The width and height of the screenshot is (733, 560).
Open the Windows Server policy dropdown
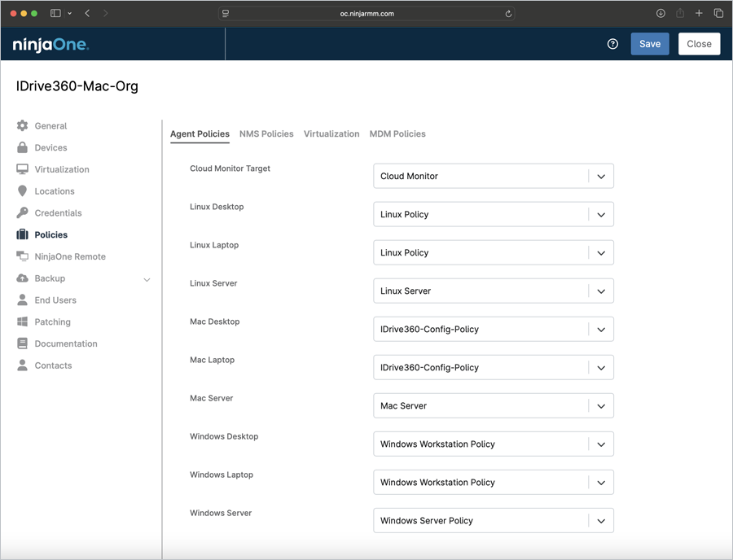click(x=600, y=521)
